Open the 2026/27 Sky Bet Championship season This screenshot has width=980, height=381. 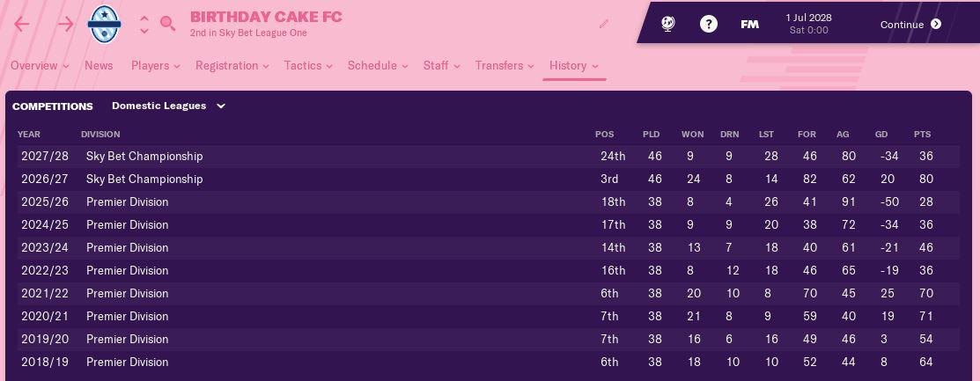pyautogui.click(x=144, y=179)
